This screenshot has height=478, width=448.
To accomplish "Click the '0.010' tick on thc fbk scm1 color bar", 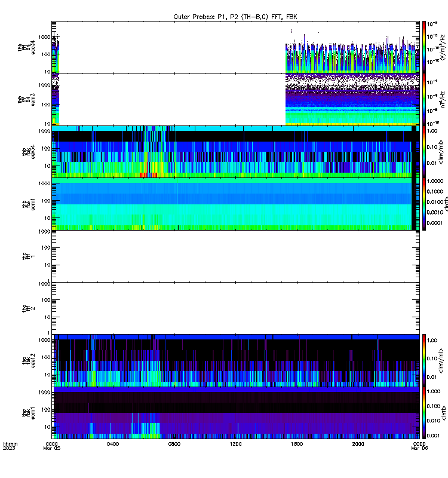I will coord(433,421).
